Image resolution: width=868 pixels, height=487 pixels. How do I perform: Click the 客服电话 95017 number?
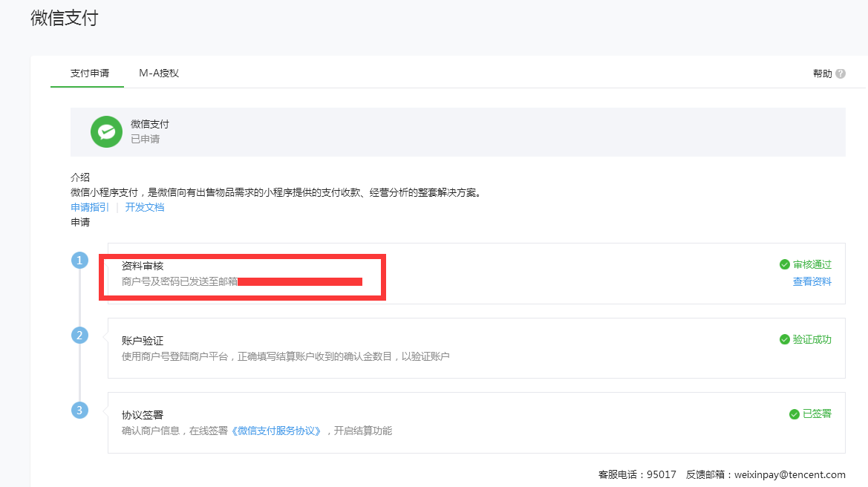(661, 475)
